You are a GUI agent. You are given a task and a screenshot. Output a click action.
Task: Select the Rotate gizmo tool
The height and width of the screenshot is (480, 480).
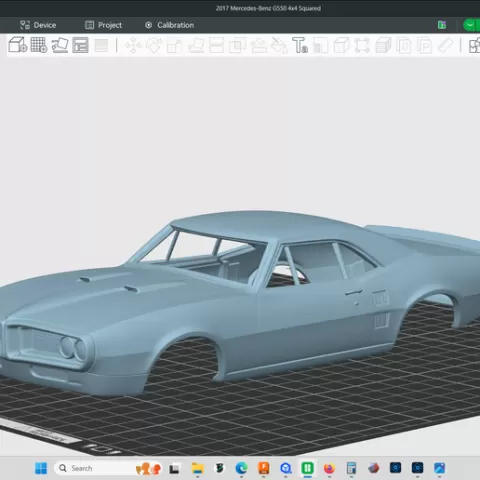pyautogui.click(x=154, y=45)
